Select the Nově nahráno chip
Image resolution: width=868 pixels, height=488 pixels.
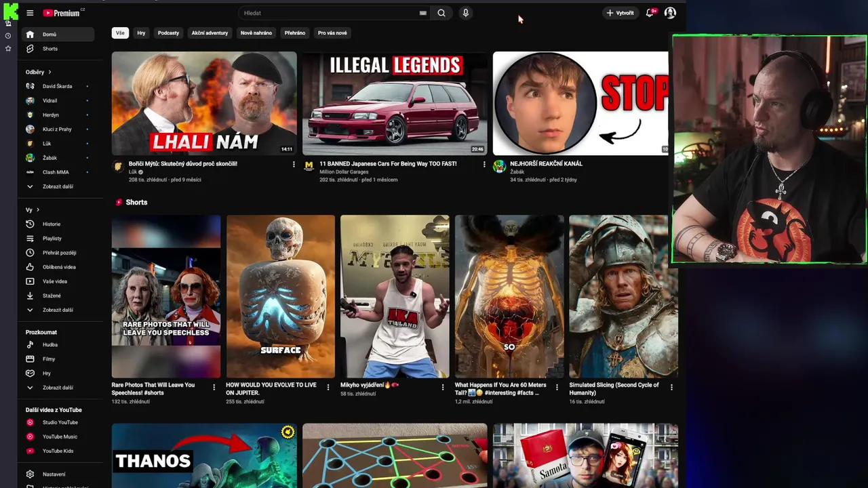(x=256, y=33)
